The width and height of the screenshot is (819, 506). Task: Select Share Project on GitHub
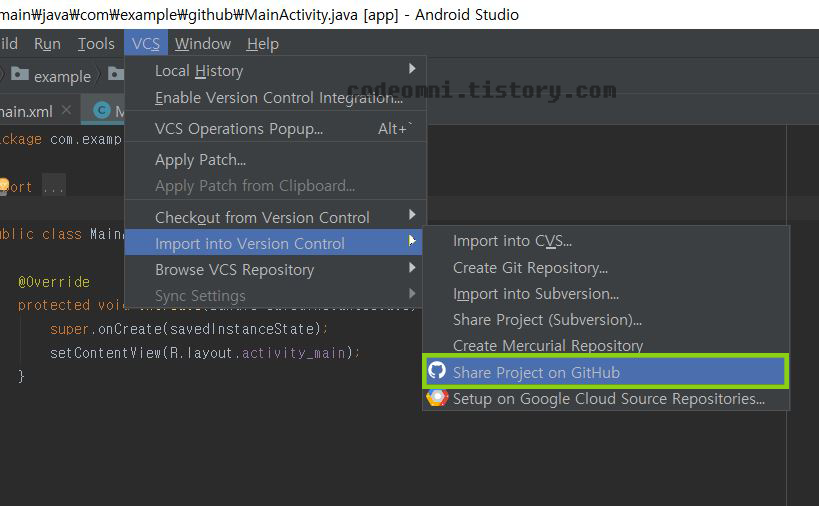(606, 372)
